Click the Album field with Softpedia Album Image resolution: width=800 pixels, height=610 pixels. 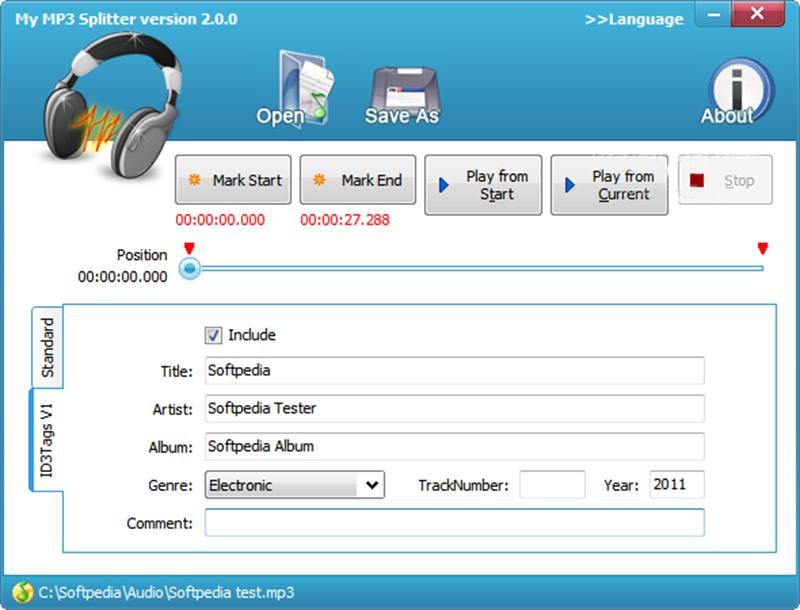[455, 446]
